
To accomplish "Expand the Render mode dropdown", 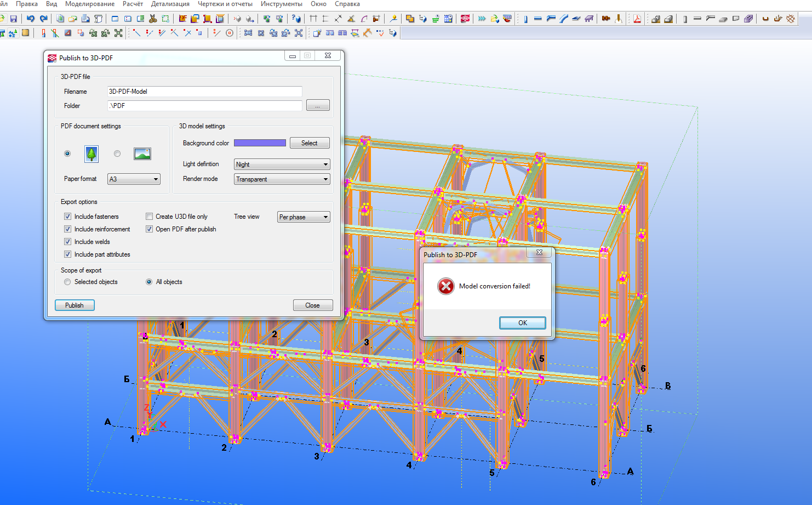I will (x=282, y=179).
